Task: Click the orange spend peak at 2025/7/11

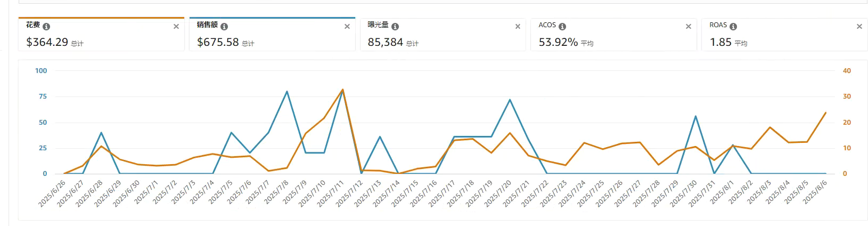Action: click(x=342, y=90)
